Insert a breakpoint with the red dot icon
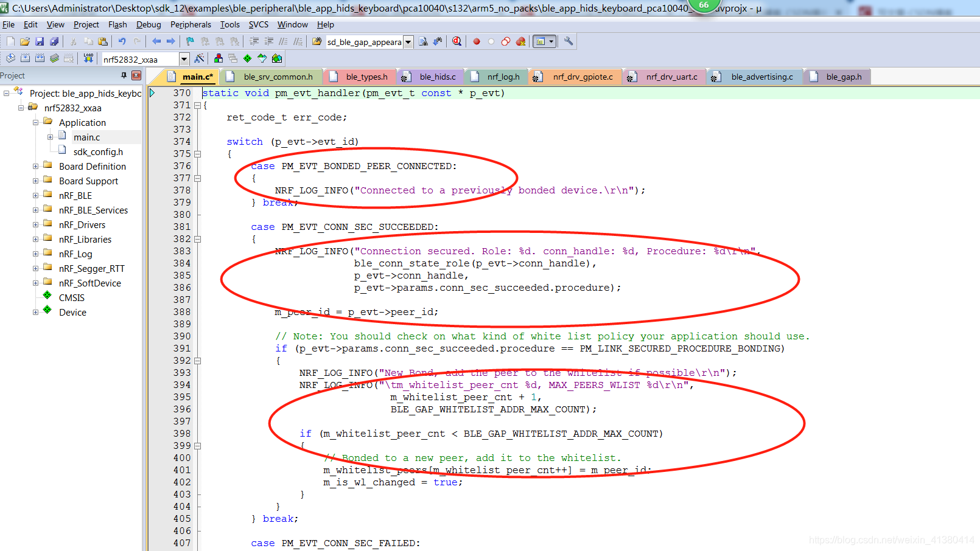980x551 pixels. pos(477,41)
